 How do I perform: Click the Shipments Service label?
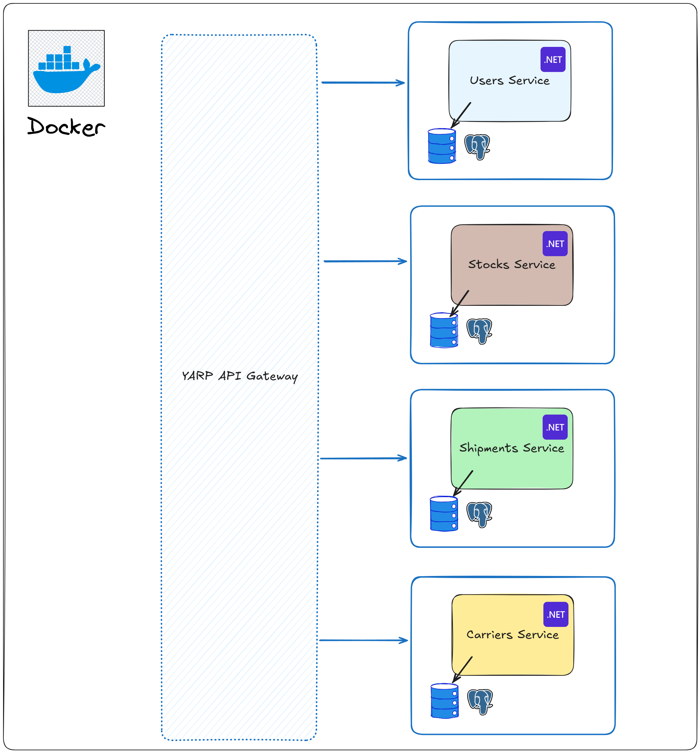click(x=512, y=448)
